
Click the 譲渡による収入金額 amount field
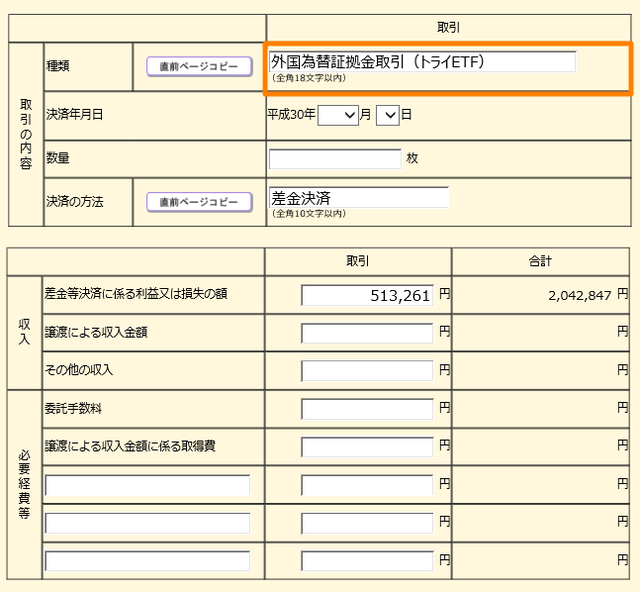pyautogui.click(x=367, y=333)
